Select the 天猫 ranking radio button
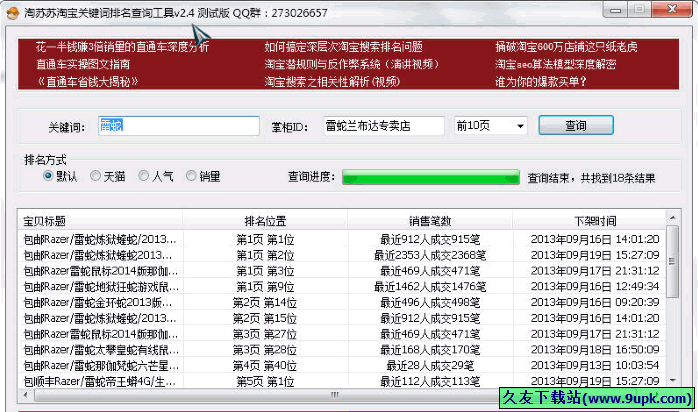The width and height of the screenshot is (698, 412). 95,176
